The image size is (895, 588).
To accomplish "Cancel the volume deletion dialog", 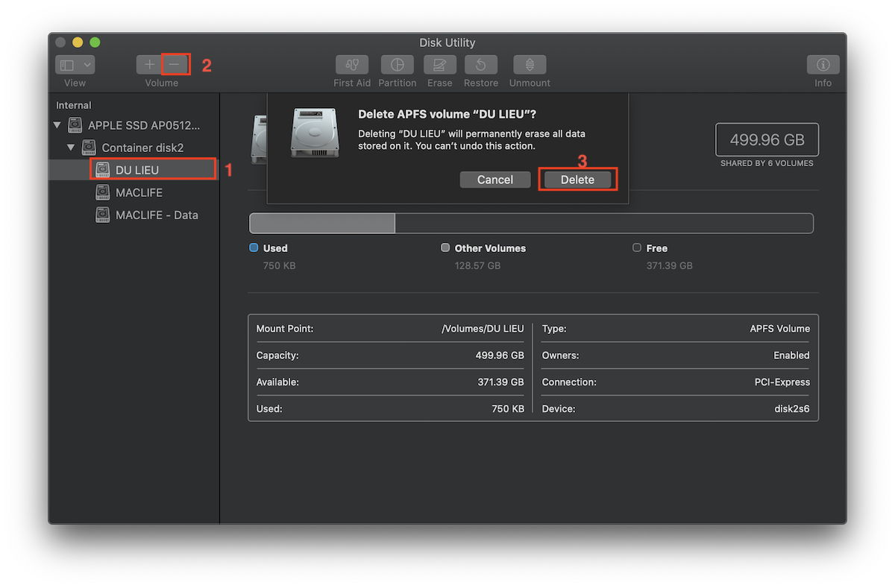I will [494, 179].
